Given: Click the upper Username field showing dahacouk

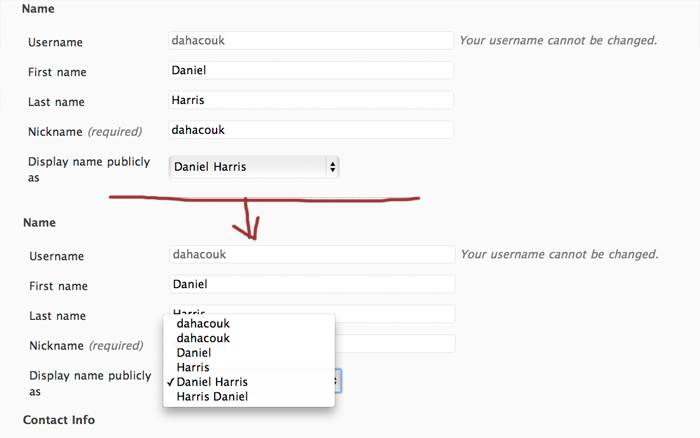Looking at the screenshot, I should tap(311, 41).
